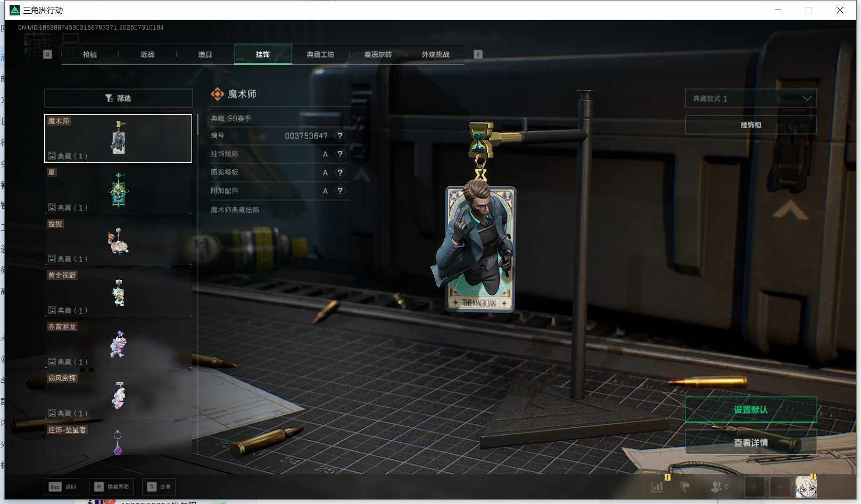861x504 pixels.
Task: Go to the 典藏工坊 tab
Action: coord(320,54)
